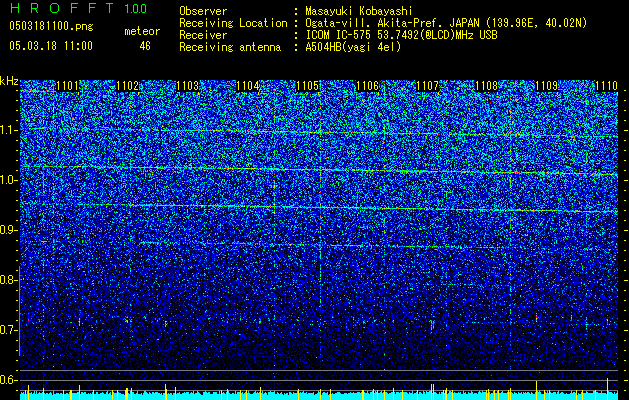
Task: Click the 1101 time marker
Action: pyautogui.click(x=68, y=85)
